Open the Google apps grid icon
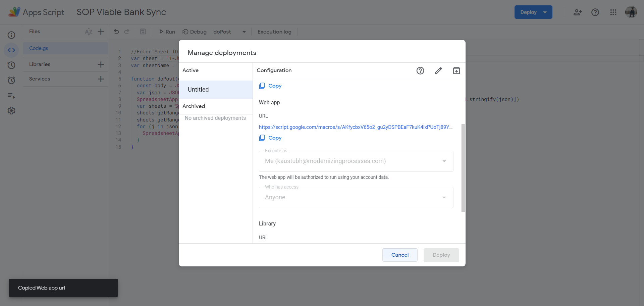This screenshot has height=306, width=644. tap(613, 12)
